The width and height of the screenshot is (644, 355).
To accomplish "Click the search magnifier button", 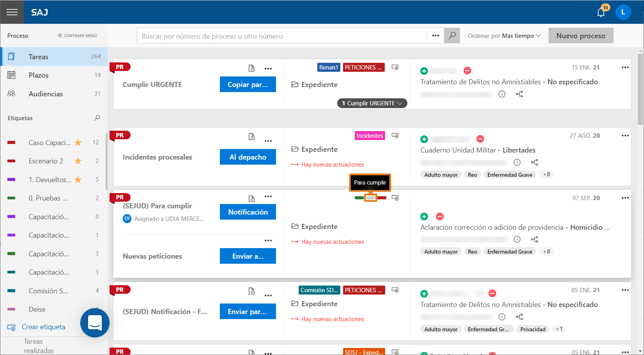I will pyautogui.click(x=452, y=35).
